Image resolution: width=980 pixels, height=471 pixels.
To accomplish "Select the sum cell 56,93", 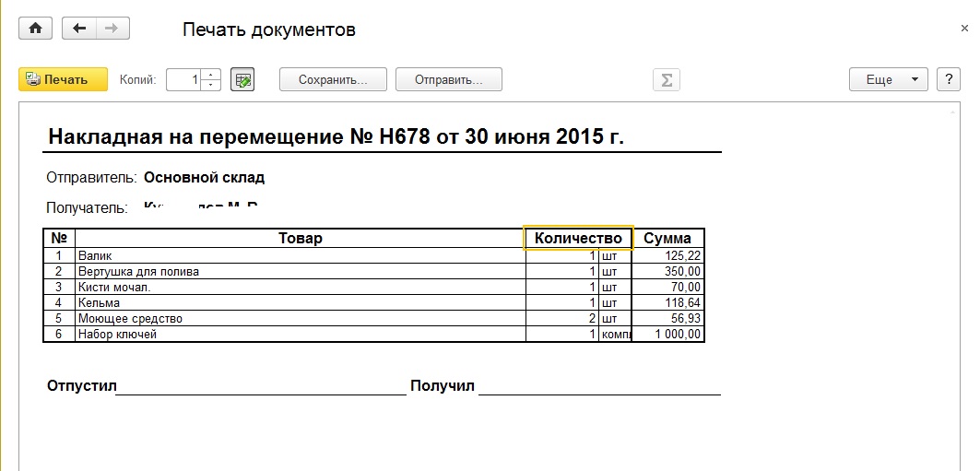I will pyautogui.click(x=667, y=318).
